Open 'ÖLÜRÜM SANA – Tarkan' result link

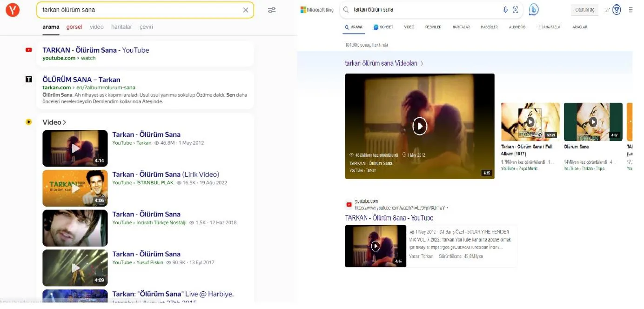tap(81, 80)
